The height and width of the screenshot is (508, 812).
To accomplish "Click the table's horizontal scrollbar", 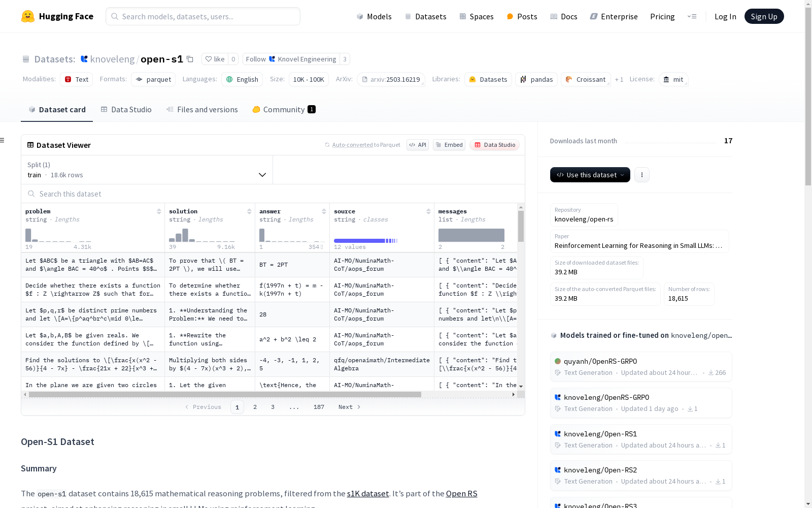I will [x=225, y=394].
